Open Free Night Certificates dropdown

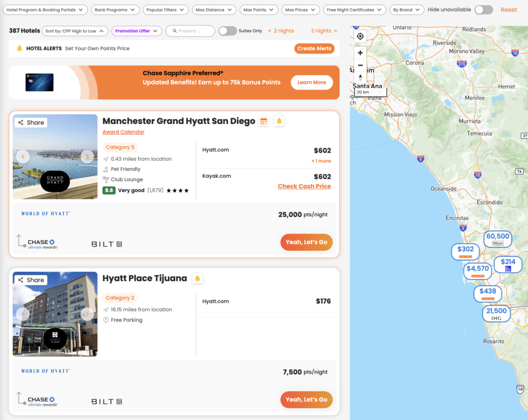(355, 10)
